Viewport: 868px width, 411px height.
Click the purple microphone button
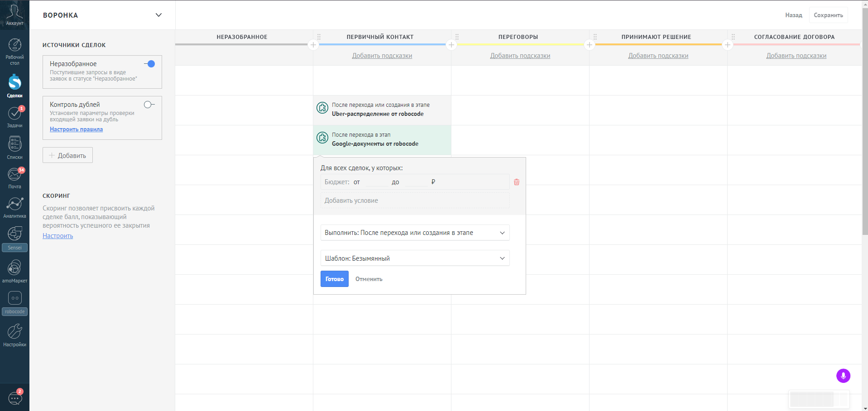click(x=843, y=376)
